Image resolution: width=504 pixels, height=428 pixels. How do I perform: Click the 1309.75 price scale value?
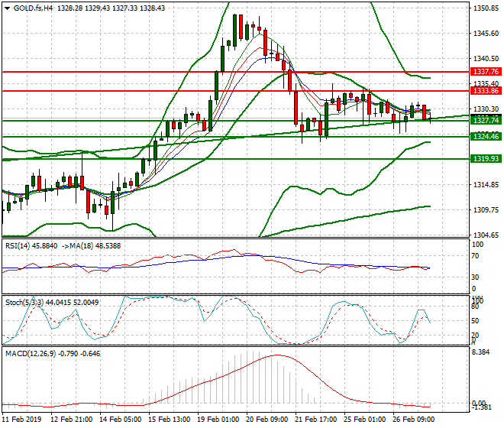click(486, 210)
